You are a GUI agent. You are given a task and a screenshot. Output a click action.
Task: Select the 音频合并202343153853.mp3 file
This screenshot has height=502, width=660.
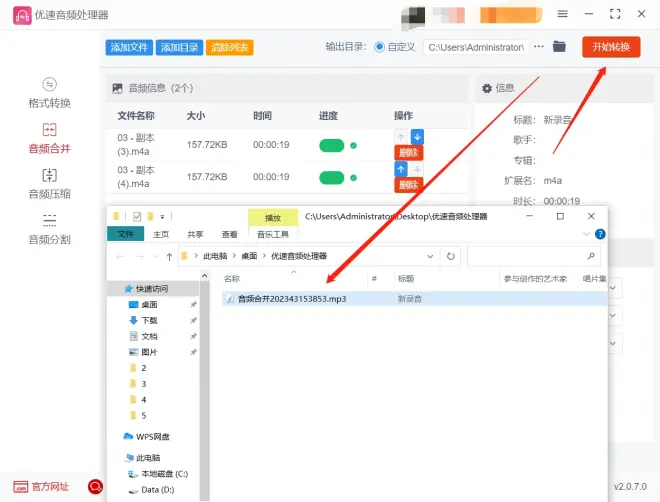[290, 298]
